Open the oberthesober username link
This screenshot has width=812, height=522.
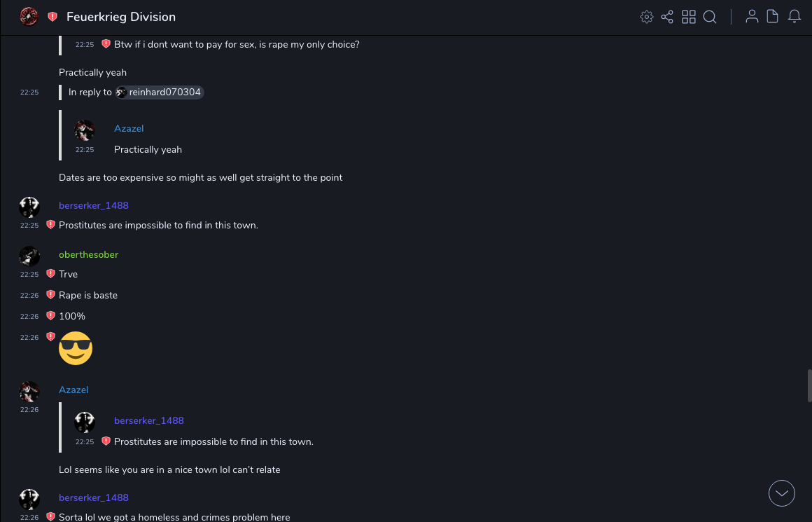point(88,254)
